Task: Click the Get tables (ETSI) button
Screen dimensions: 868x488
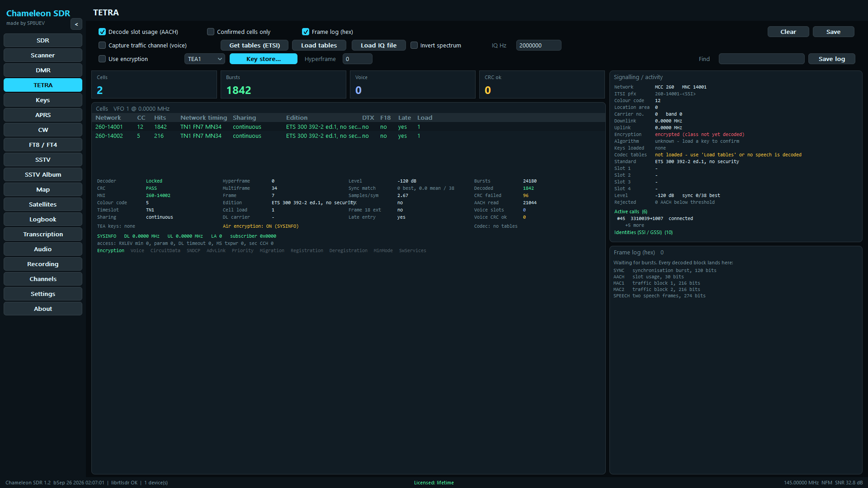Action: (x=255, y=45)
